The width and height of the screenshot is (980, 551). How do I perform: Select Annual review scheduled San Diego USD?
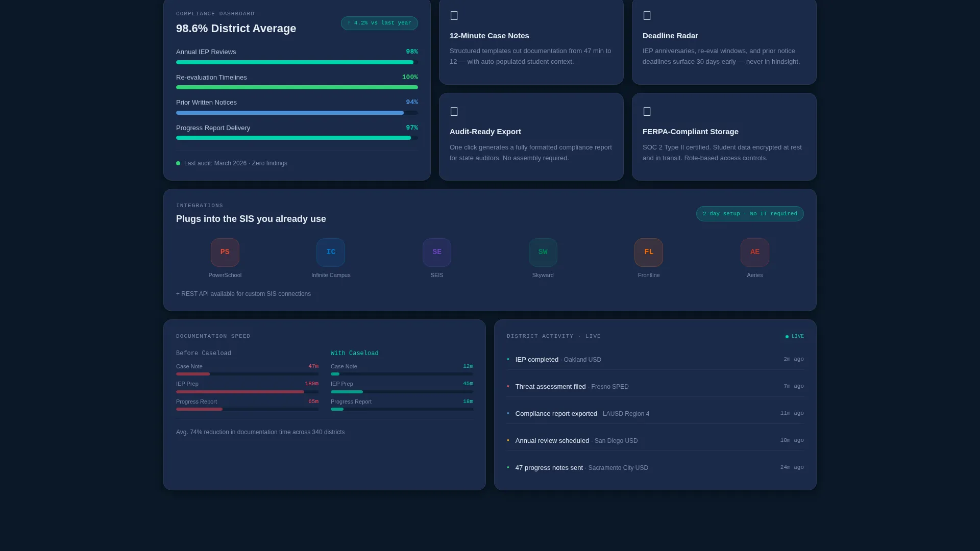coord(655,440)
